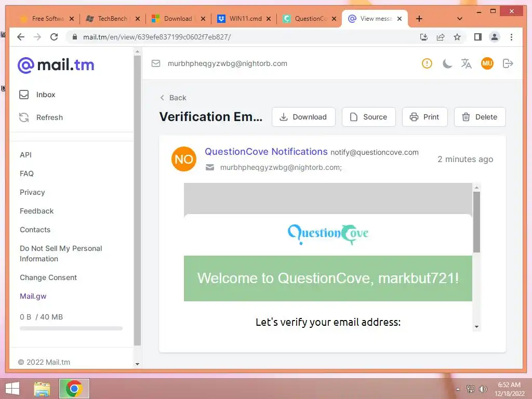Screen dimensions: 532x399
Task: Open the language translation menu
Action: click(x=466, y=63)
